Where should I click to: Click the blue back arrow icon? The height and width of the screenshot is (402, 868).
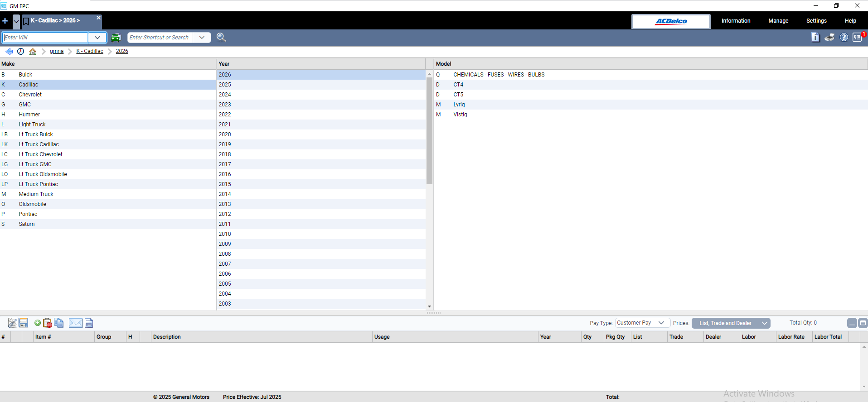(x=9, y=52)
